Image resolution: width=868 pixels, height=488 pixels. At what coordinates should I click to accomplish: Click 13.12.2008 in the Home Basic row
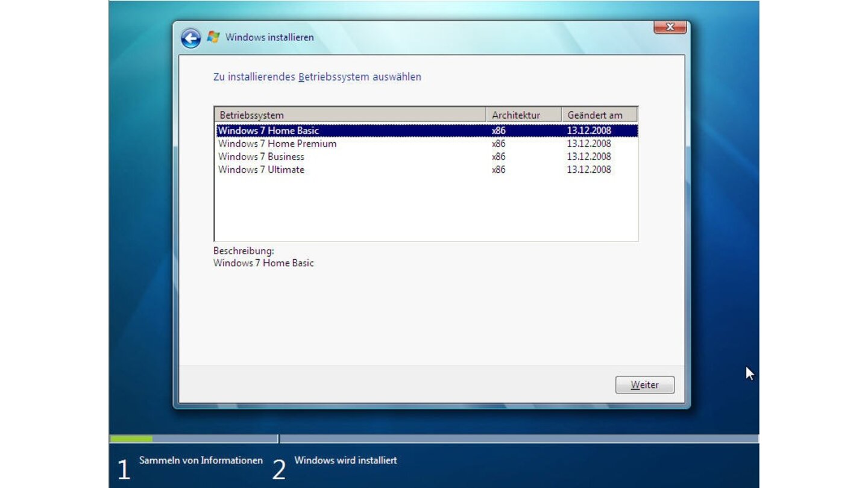(589, 131)
